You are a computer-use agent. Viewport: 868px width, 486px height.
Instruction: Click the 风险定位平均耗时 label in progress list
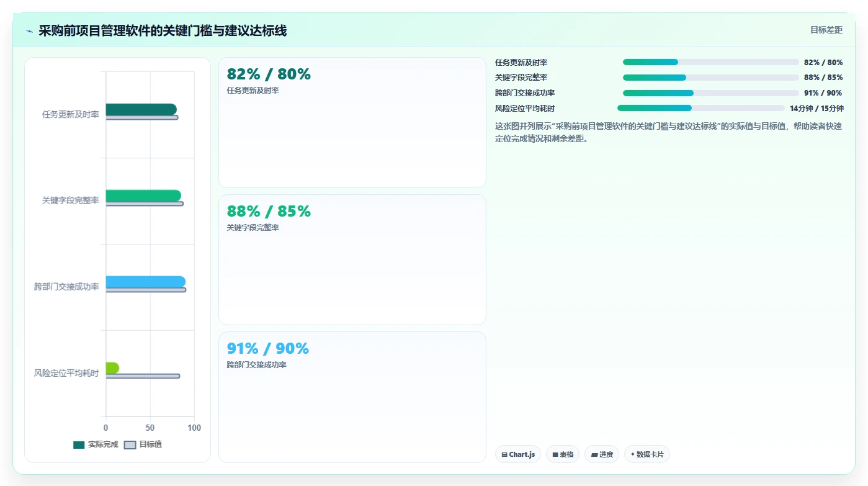525,108
